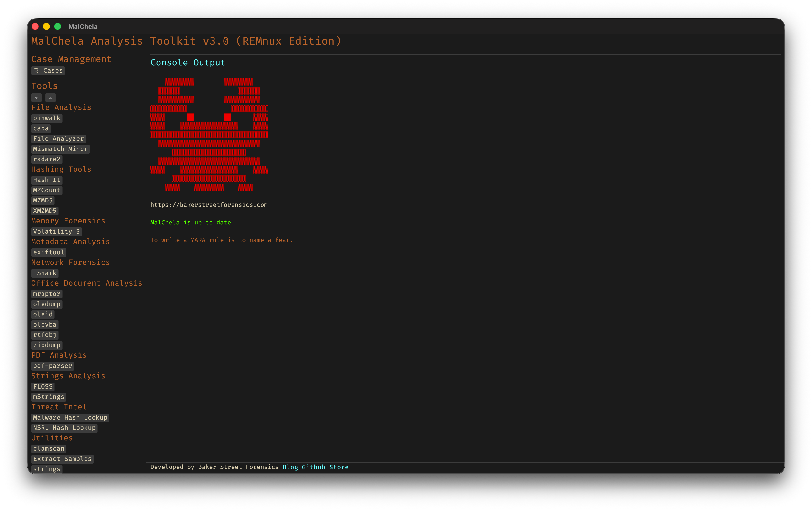Open Malware Hash Lookup
The image size is (812, 510).
pyautogui.click(x=70, y=418)
